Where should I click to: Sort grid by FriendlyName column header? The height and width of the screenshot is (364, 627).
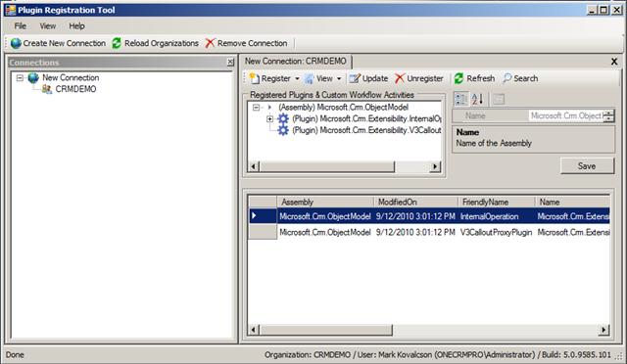[x=497, y=203]
